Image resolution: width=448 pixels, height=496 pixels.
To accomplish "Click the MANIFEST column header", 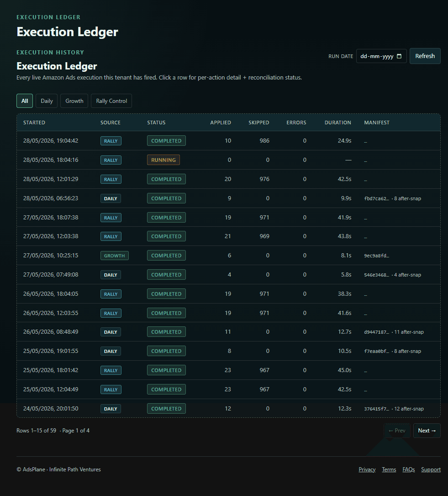I will point(377,123).
